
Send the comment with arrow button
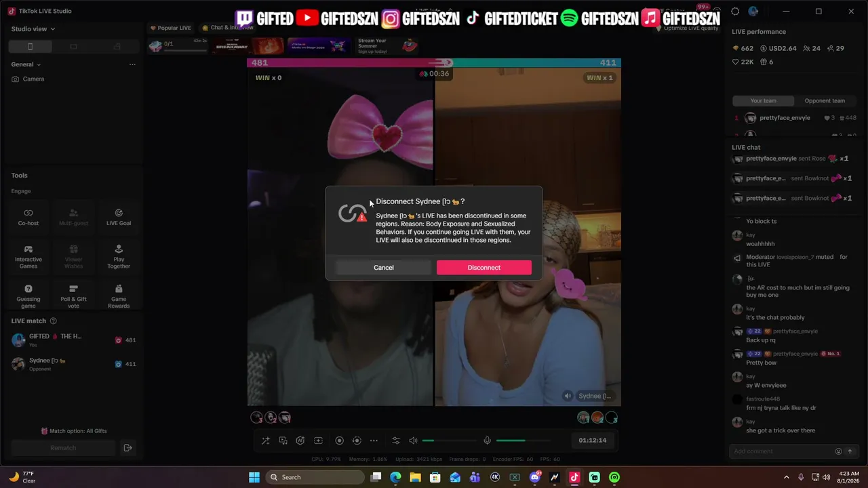point(850,451)
